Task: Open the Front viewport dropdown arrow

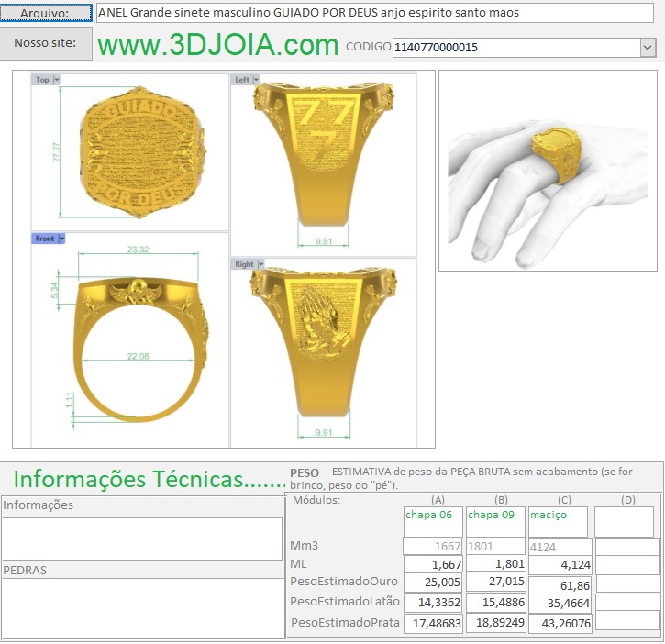Action: [x=61, y=239]
